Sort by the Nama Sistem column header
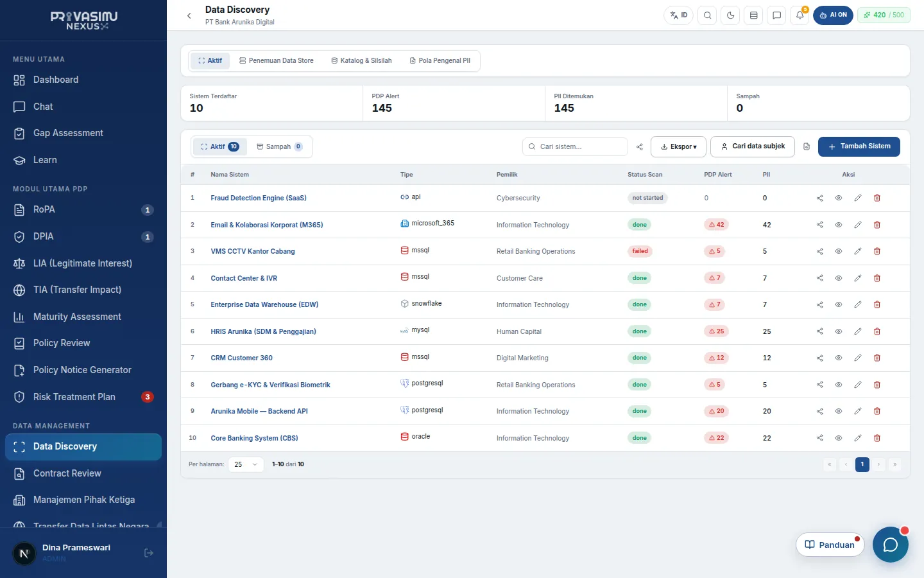 [x=230, y=175]
